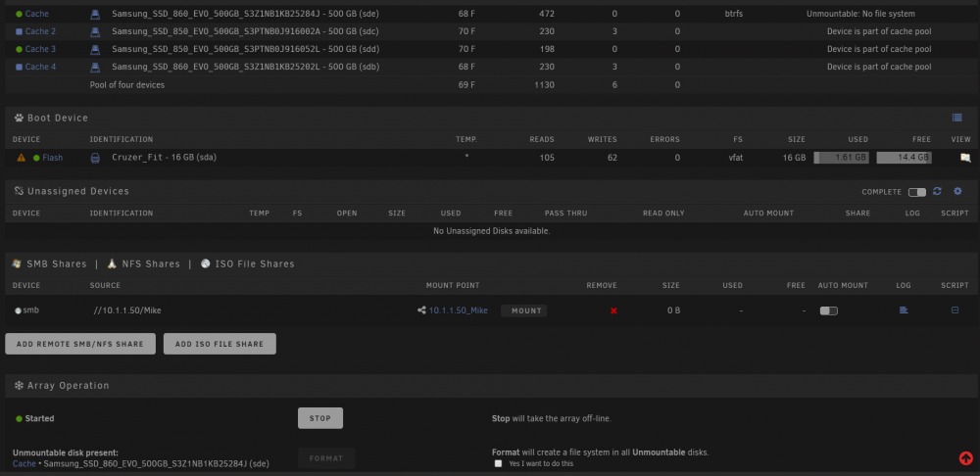Viewport: 980px width, 476px height.
Task: Click the Unassigned Devices section icon
Action: (x=19, y=191)
